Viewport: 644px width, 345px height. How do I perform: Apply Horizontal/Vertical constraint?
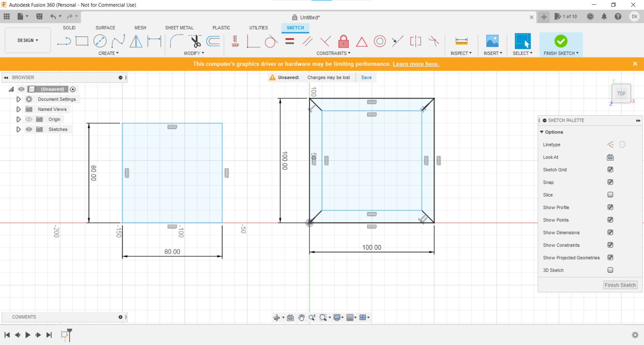coord(235,41)
